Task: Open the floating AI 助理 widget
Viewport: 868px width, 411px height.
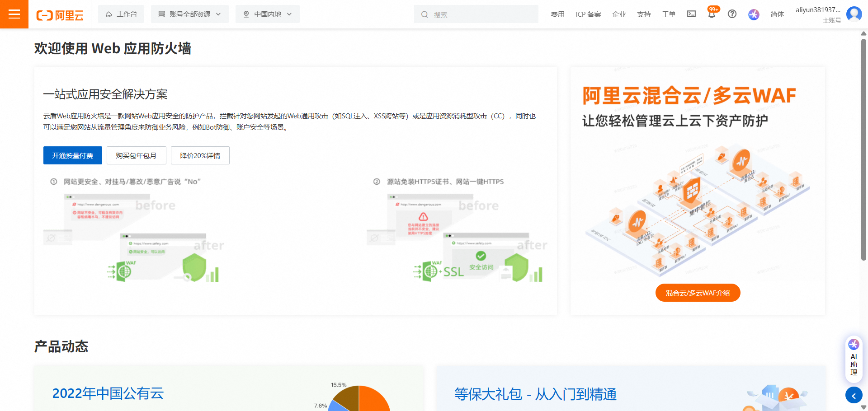Action: (854, 359)
